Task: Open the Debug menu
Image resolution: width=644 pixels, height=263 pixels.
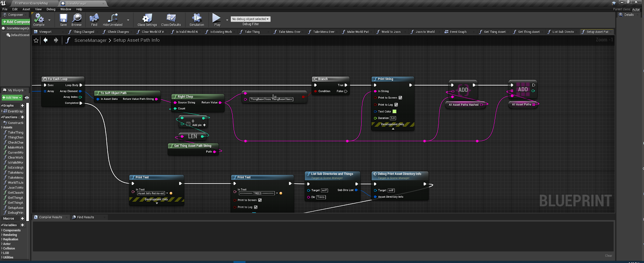Action: 51,9
